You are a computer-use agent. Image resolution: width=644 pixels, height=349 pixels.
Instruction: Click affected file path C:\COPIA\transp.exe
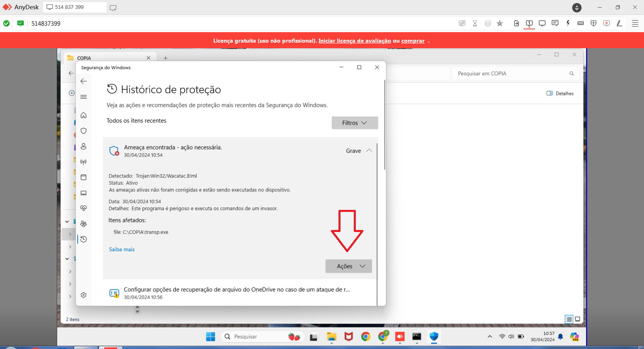pos(145,232)
